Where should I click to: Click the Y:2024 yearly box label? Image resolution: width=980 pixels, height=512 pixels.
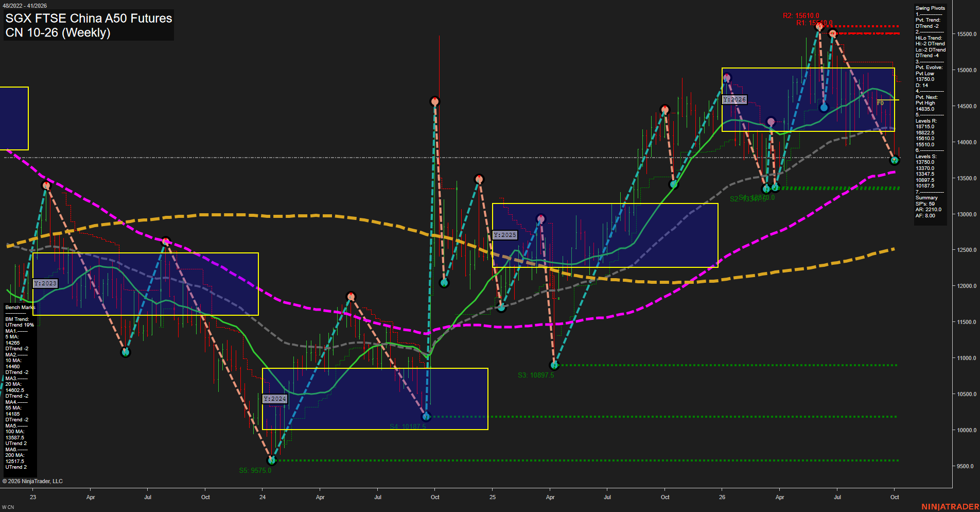coord(275,399)
